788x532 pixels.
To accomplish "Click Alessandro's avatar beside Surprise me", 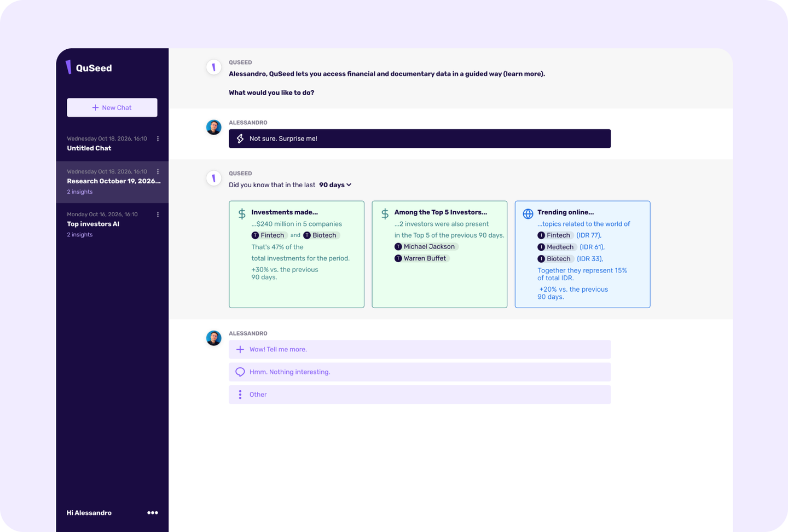I will click(213, 127).
